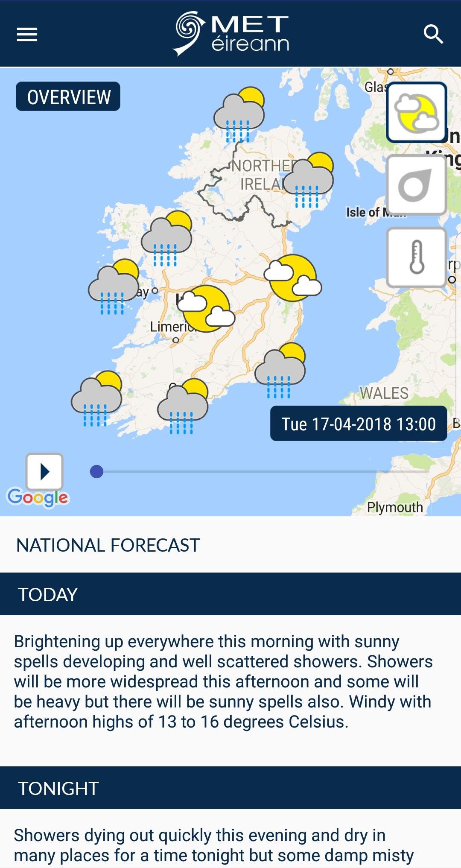Click the Tue 17-04-2018 13:00 time label
The height and width of the screenshot is (868, 461).
point(359,424)
